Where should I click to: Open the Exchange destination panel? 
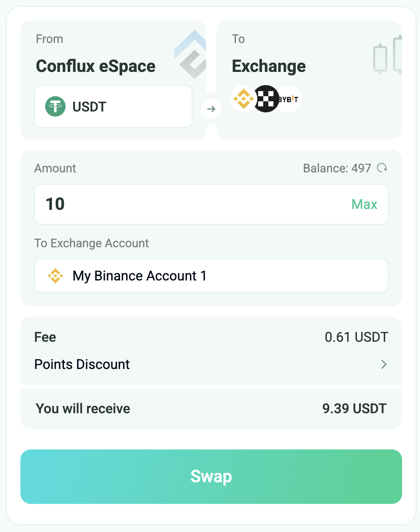point(309,80)
